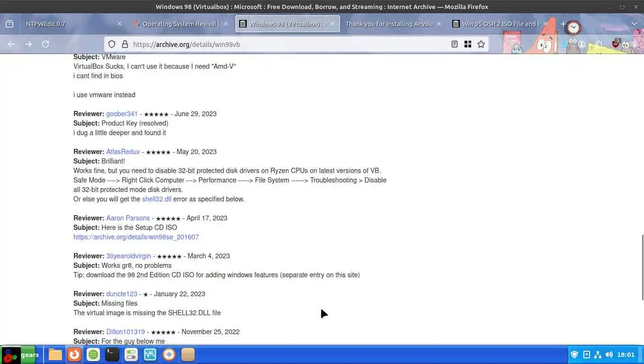Open Firefox View icon in tab strip
The width and height of the screenshot is (644, 364).
point(9,24)
